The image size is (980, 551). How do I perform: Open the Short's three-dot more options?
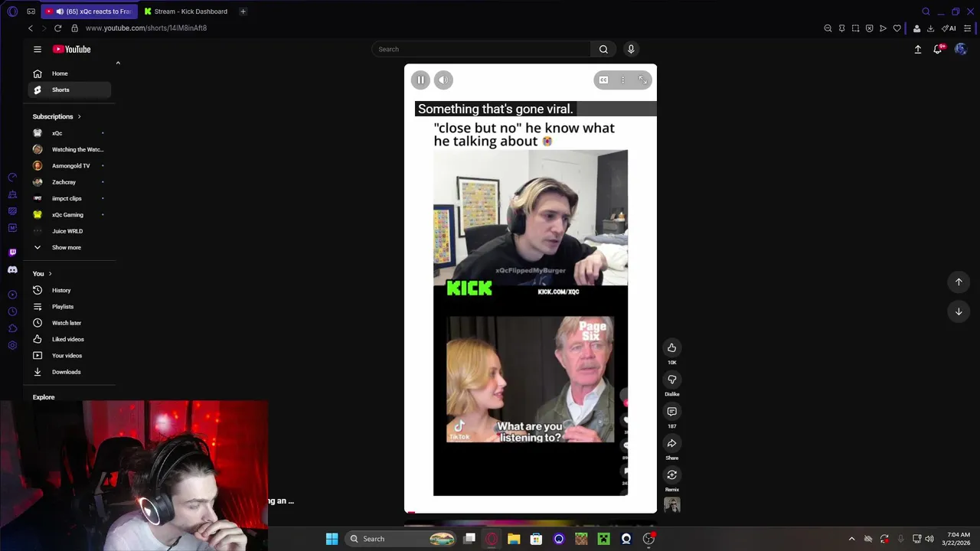pos(622,80)
